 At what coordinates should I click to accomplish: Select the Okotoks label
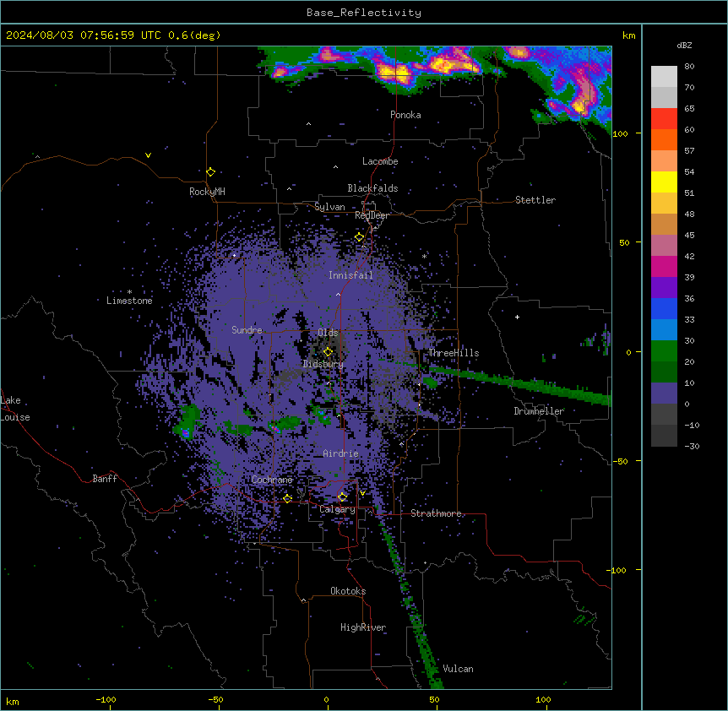(x=348, y=591)
